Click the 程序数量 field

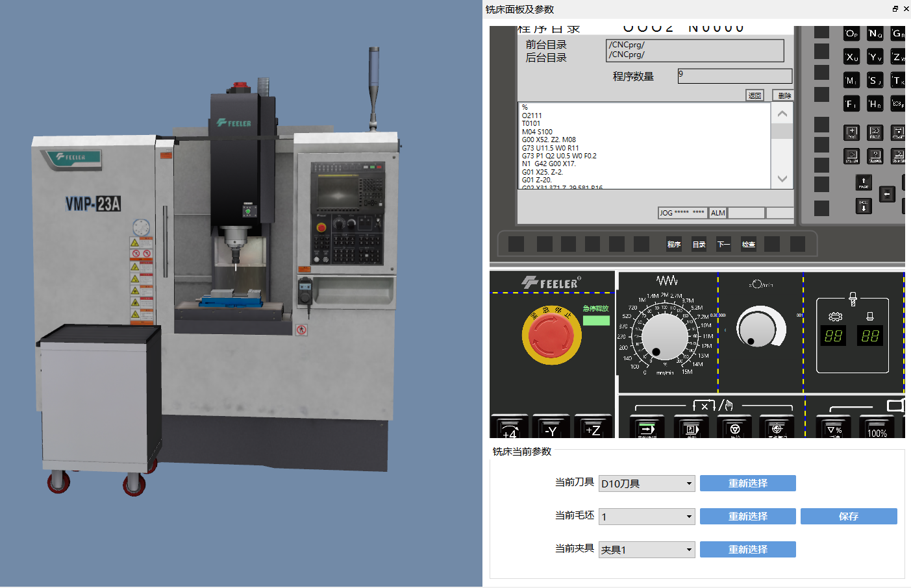(735, 76)
